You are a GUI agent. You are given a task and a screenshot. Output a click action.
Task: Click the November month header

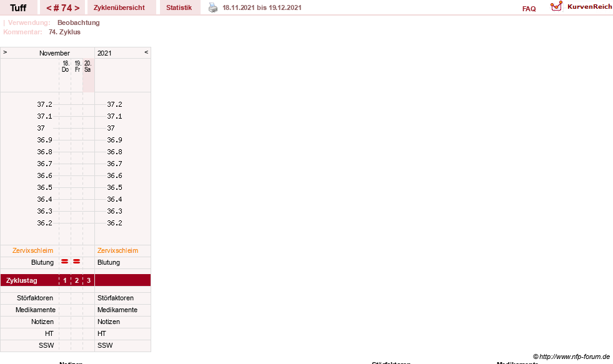click(x=54, y=53)
